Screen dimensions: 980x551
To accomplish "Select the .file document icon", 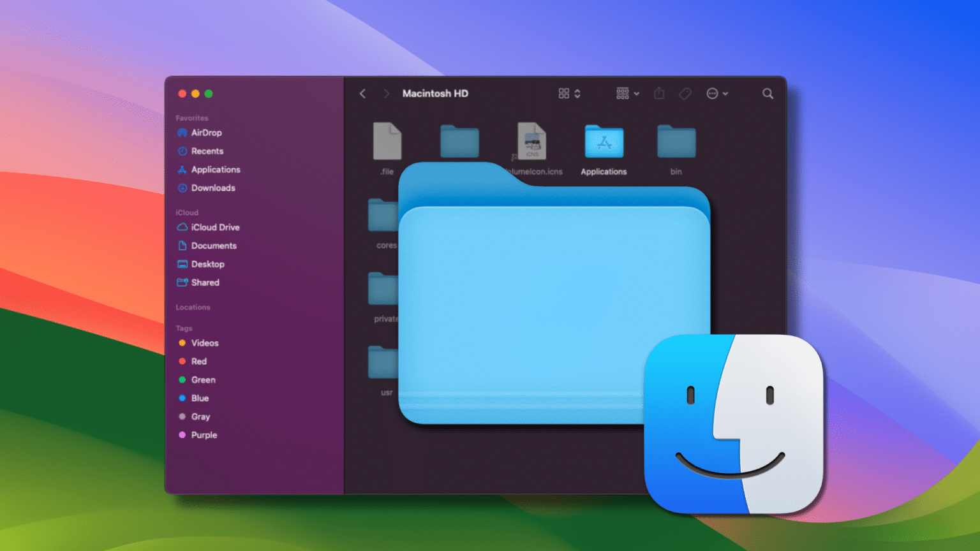I will coord(387,142).
